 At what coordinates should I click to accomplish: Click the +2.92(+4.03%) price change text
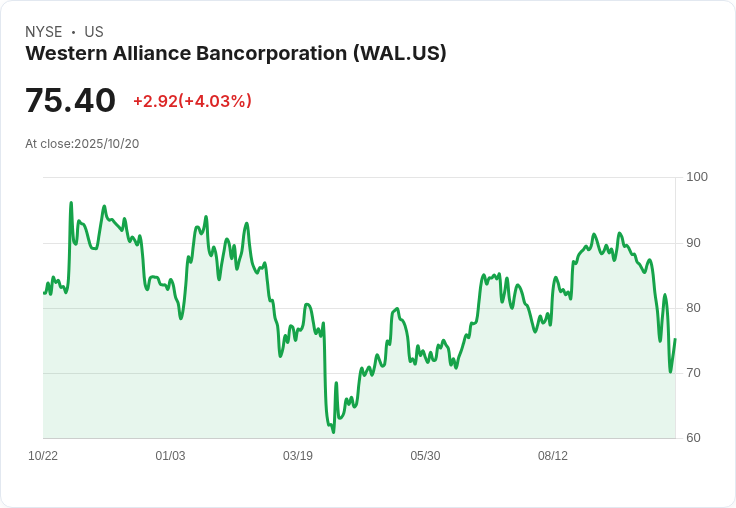pos(192,101)
